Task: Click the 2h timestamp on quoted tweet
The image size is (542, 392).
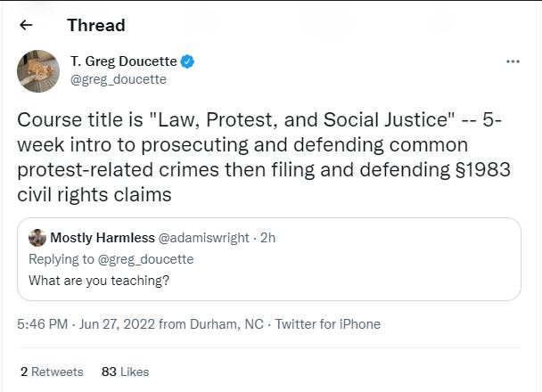Action: coord(267,238)
